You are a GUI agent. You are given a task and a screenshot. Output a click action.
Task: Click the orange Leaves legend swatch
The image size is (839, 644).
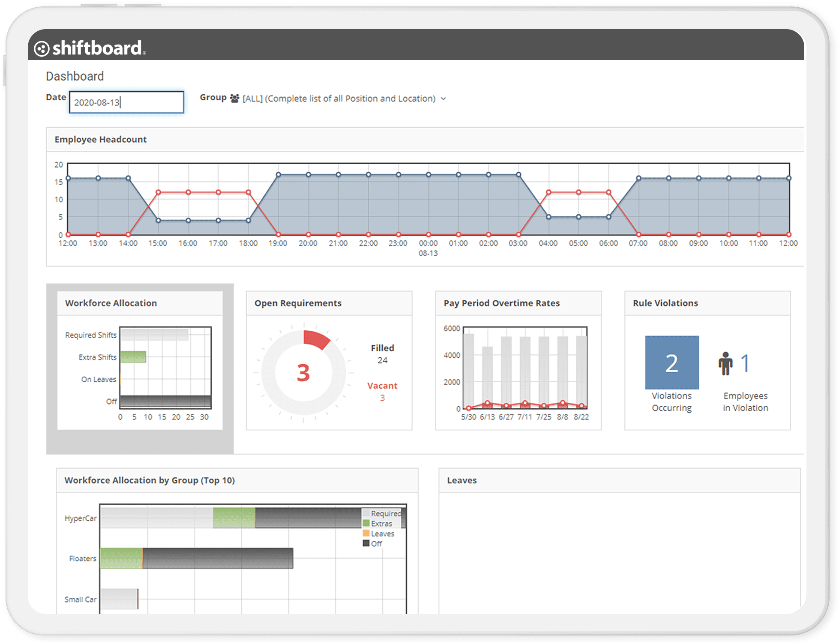point(366,533)
